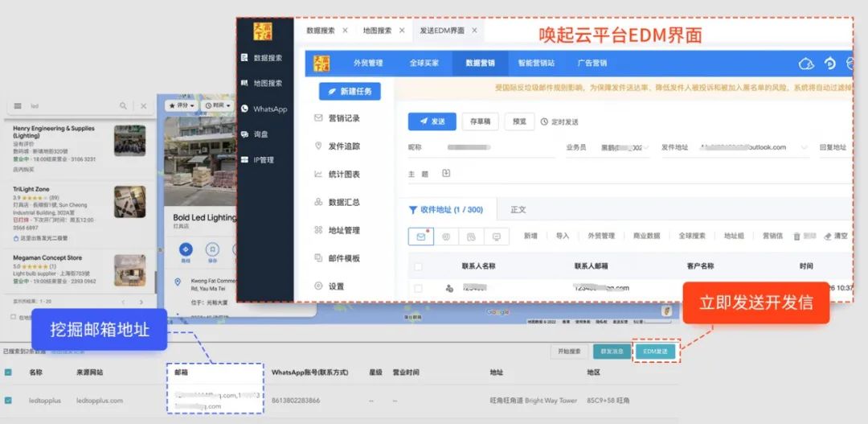Open 智能营销站 in blue navigation bar
Viewport: 868px width, 424px height.
pyautogui.click(x=536, y=64)
